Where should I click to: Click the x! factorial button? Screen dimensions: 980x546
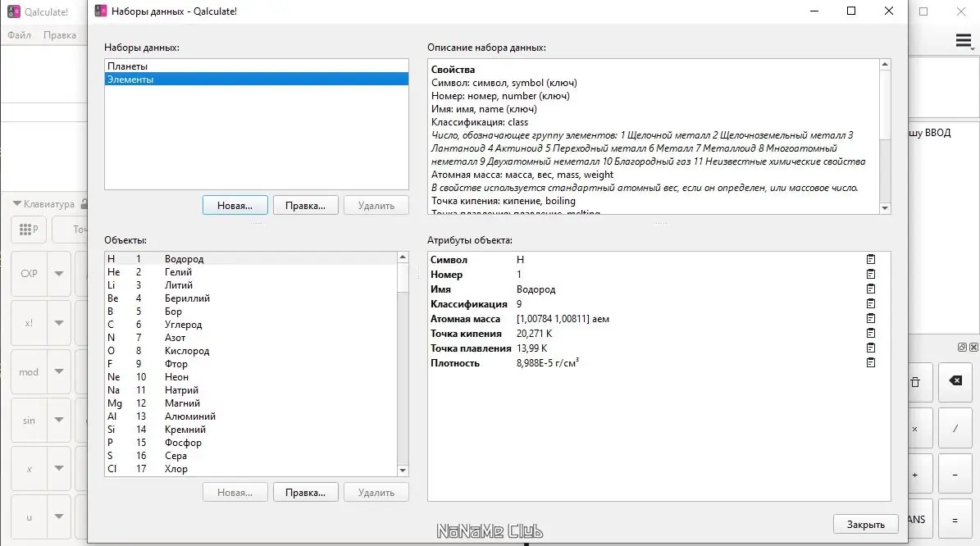click(29, 323)
